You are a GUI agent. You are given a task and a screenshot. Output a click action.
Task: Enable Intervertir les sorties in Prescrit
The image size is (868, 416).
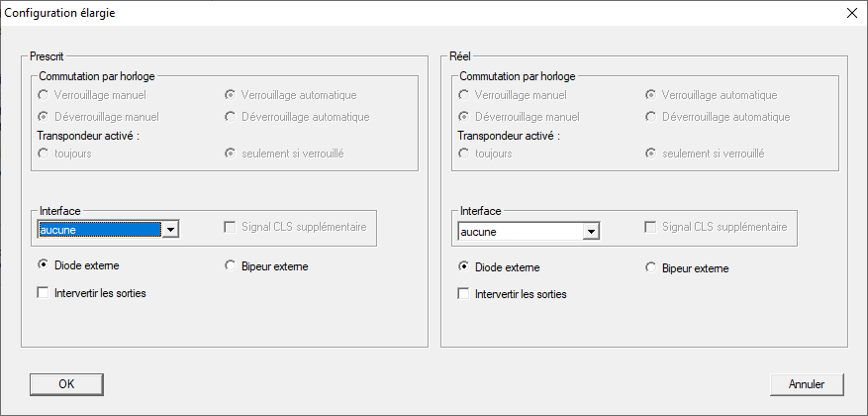click(x=43, y=293)
